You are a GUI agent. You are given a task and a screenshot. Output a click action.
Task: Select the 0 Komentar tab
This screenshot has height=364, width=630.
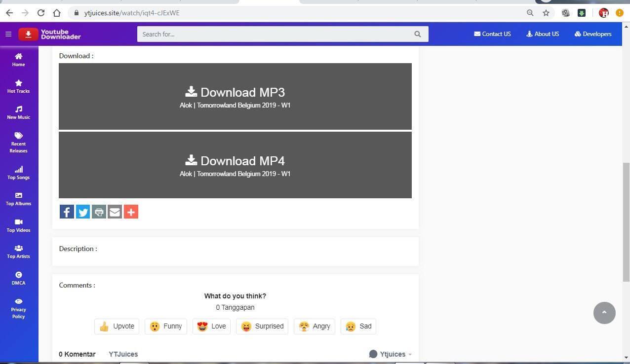[x=77, y=354]
